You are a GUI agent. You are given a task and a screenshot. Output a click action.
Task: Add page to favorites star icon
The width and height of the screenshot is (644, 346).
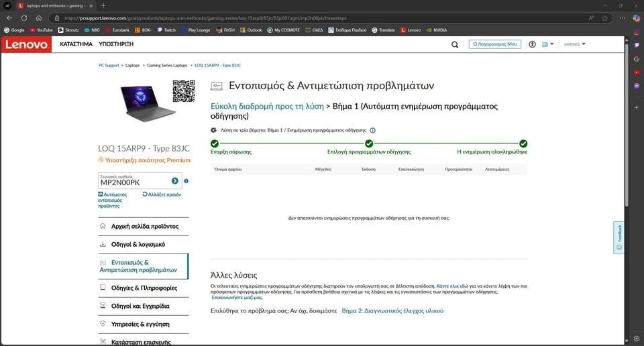coord(604,18)
